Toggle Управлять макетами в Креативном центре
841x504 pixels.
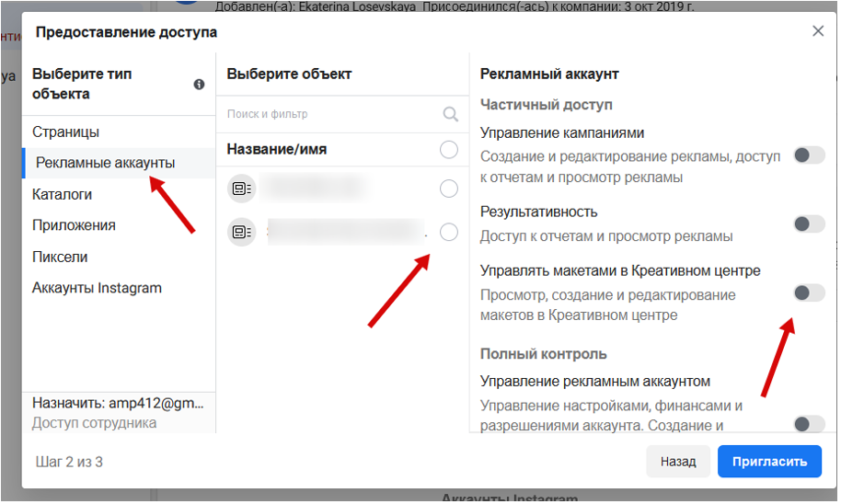point(809,292)
